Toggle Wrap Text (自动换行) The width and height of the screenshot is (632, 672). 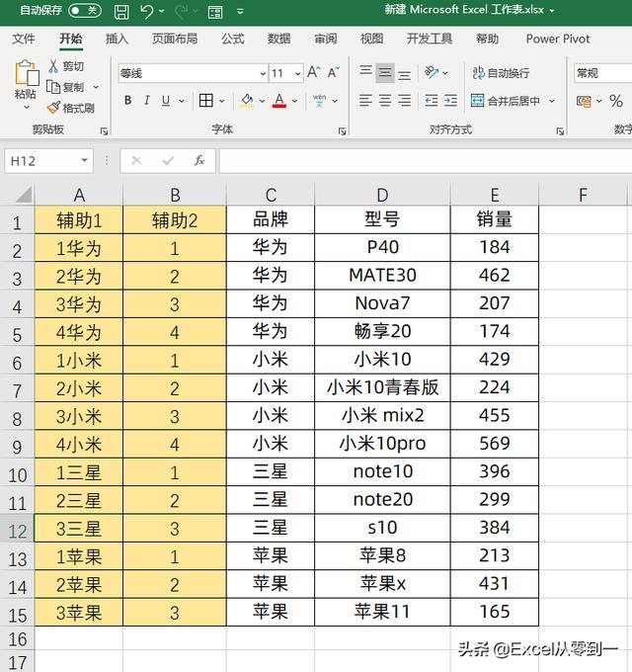[501, 72]
